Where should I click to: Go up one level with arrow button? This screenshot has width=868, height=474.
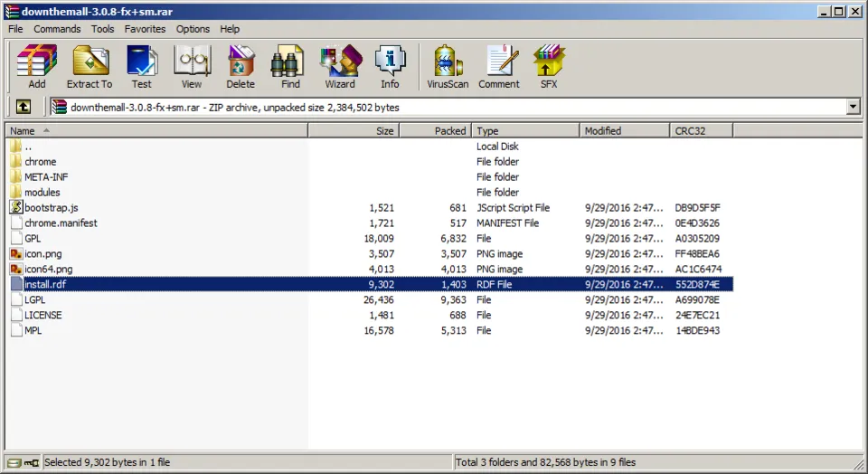24,107
